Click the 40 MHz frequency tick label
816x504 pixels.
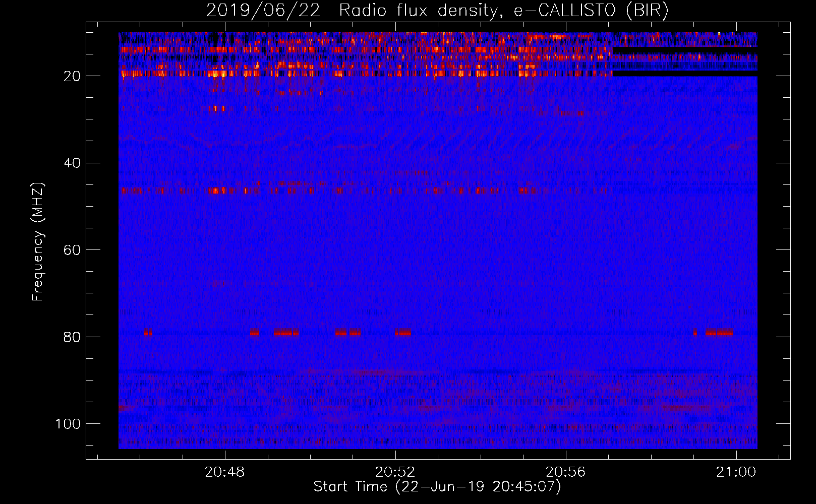tap(72, 163)
